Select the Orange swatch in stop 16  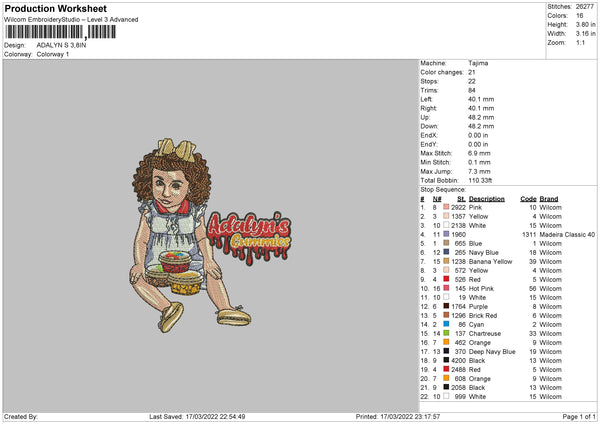tap(446, 342)
